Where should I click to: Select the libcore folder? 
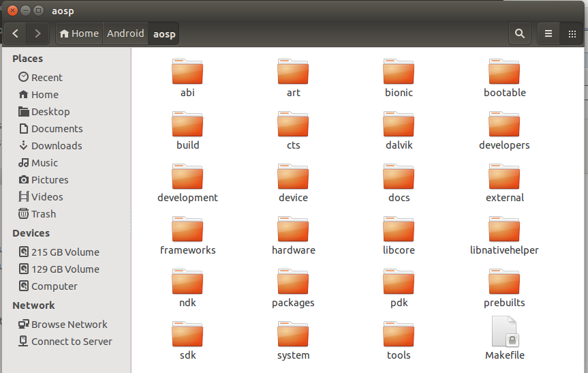tap(399, 236)
